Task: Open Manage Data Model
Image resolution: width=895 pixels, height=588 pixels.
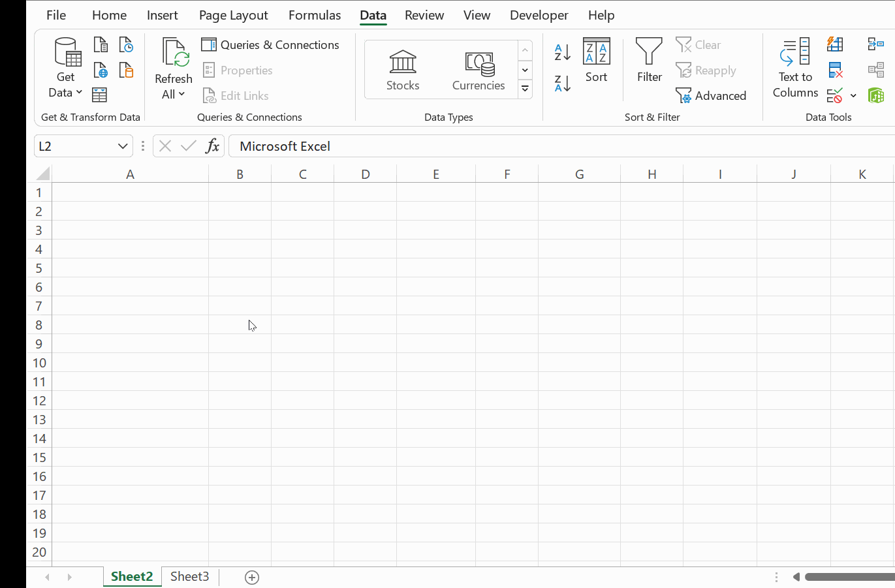Action: click(x=876, y=95)
